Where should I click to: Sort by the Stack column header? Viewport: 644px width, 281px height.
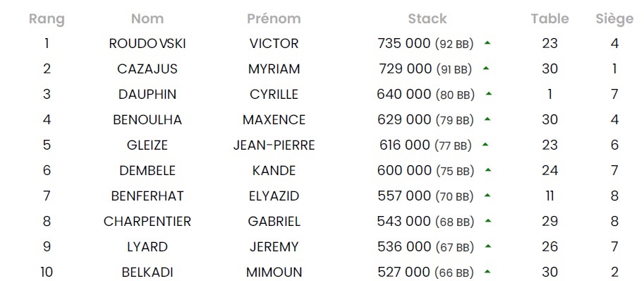pyautogui.click(x=427, y=18)
